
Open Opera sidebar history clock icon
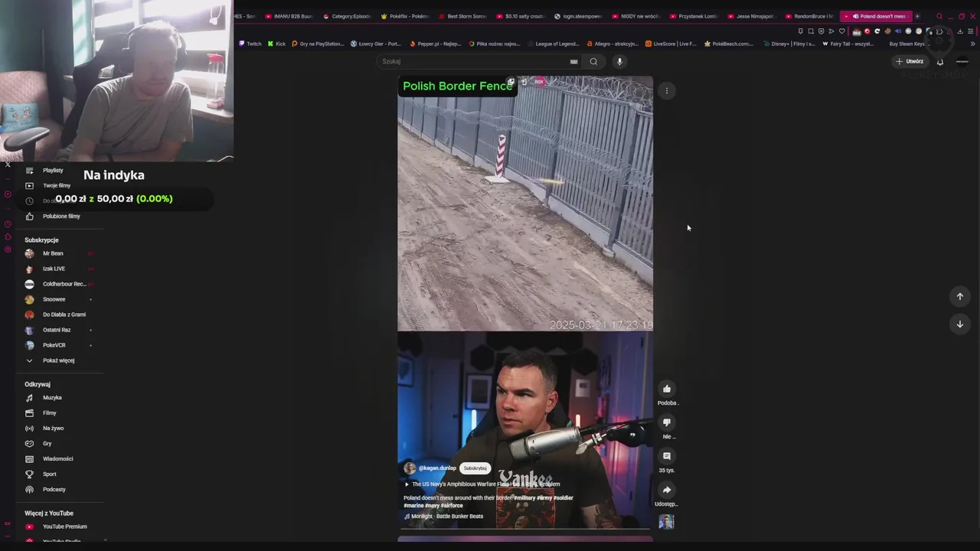click(8, 224)
